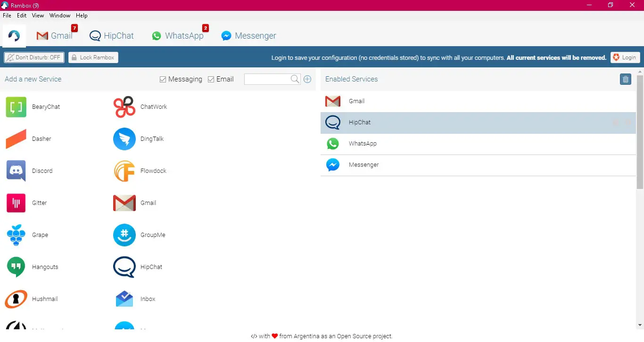644x342 pixels.
Task: Click the Hushmail label
Action: point(45,299)
